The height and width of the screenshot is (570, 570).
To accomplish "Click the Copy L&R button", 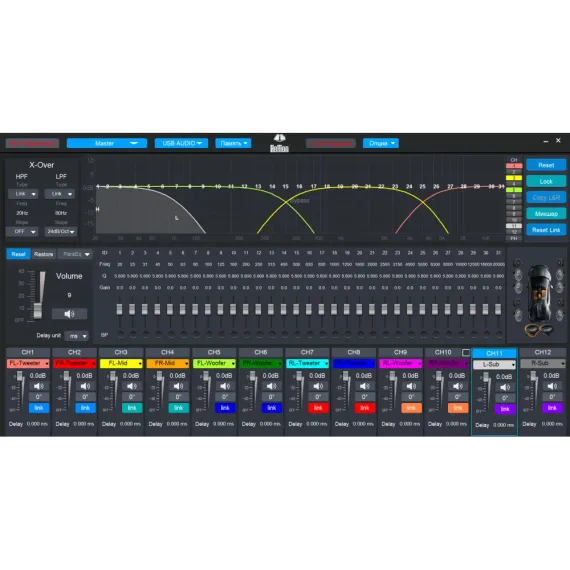I will pos(546,197).
